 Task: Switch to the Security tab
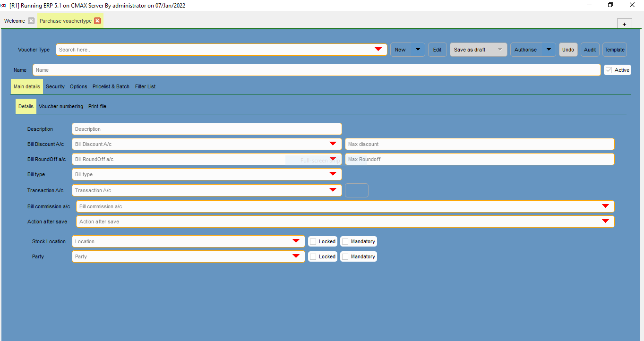point(55,86)
